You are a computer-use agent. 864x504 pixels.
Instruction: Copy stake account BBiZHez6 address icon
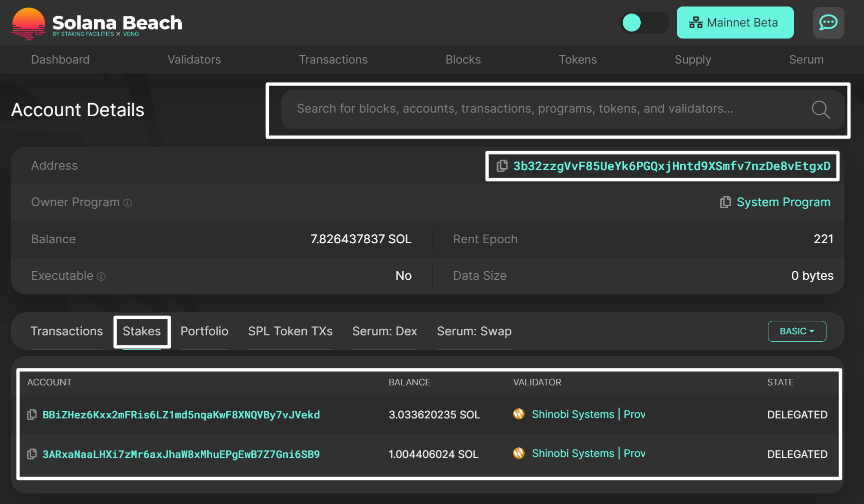tap(32, 414)
